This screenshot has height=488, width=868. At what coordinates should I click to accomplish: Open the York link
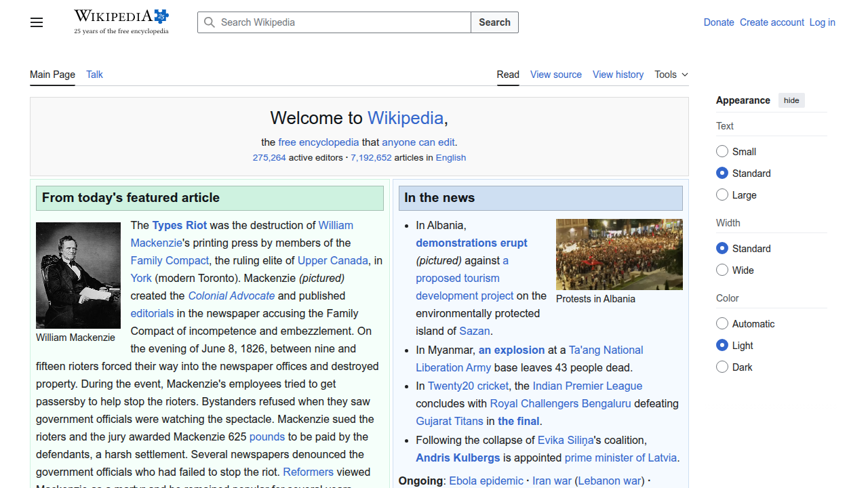pyautogui.click(x=141, y=278)
